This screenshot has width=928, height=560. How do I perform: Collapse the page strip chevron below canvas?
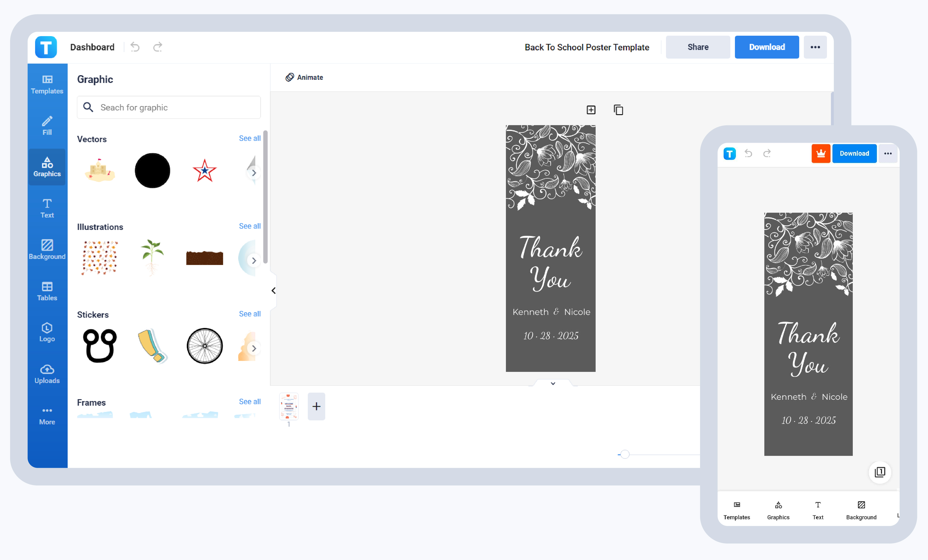553,383
